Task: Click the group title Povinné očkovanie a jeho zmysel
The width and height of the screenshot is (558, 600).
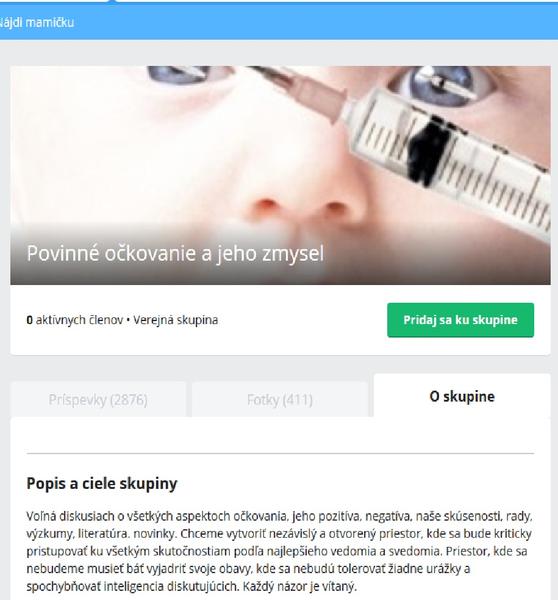Action: pyautogui.click(x=175, y=253)
